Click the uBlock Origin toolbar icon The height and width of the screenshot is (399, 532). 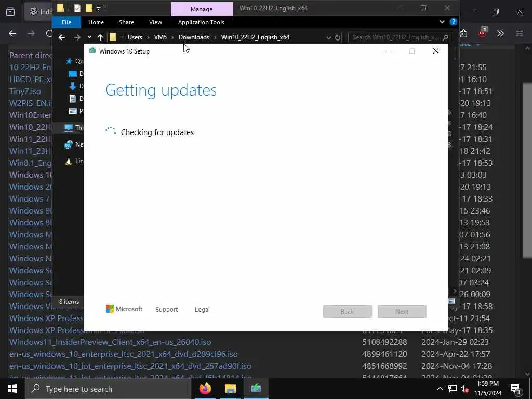click(483, 33)
